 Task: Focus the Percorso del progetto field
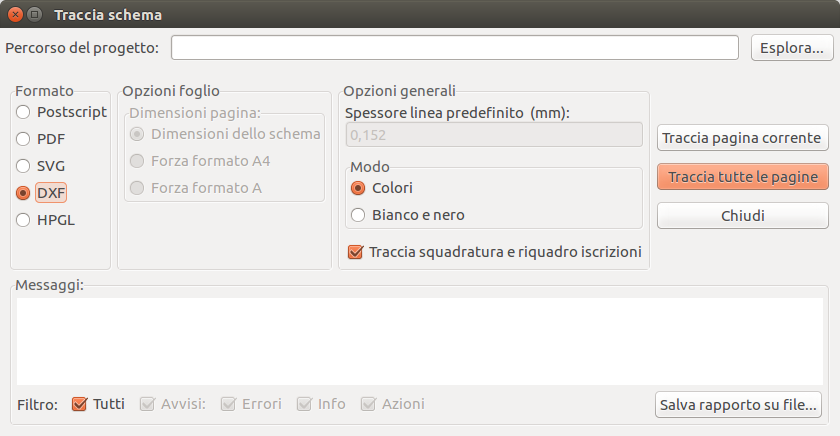tap(454, 48)
